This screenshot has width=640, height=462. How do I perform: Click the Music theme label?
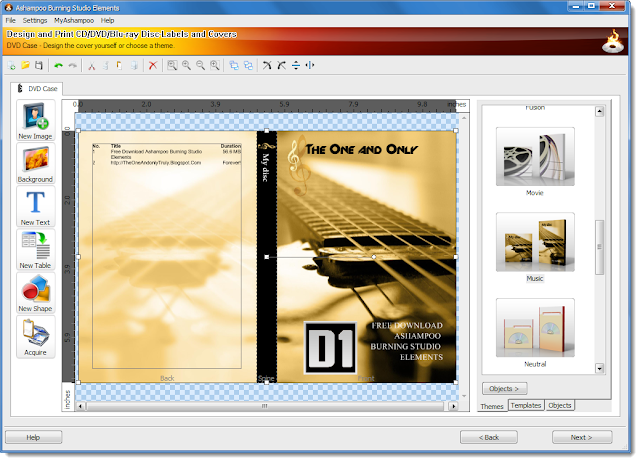click(535, 278)
